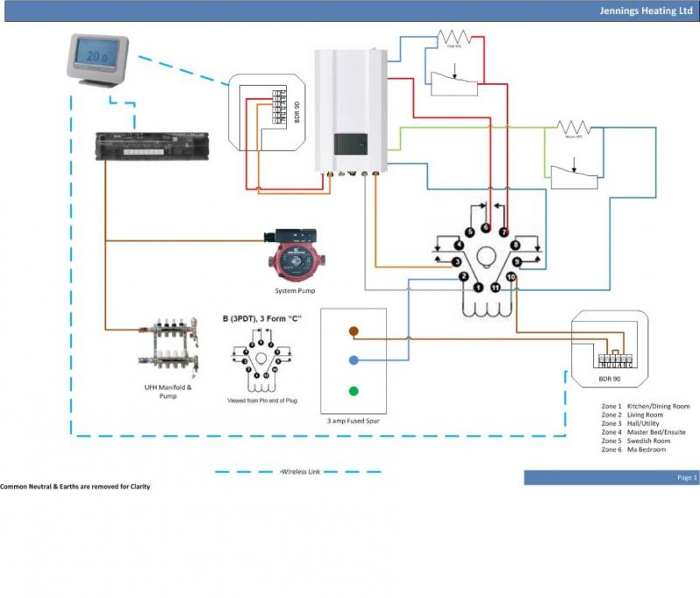700x598 pixels.
Task: Select the Page 1 label
Action: (x=687, y=477)
